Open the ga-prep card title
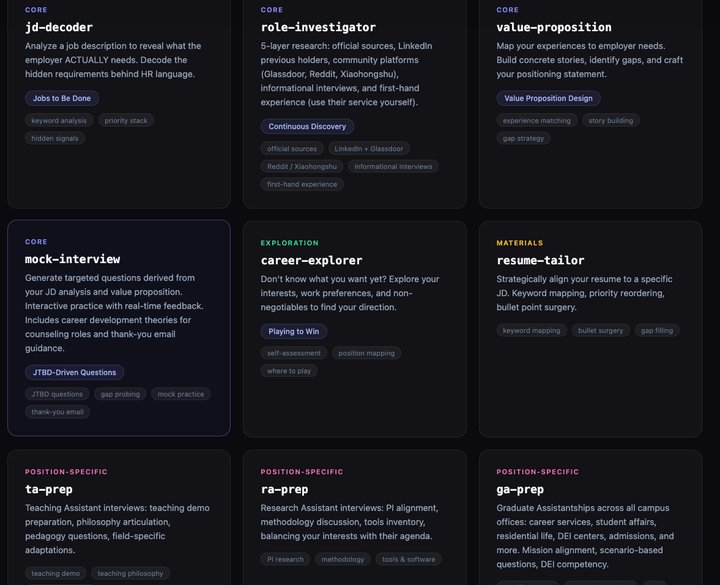720x585 pixels. 520,489
